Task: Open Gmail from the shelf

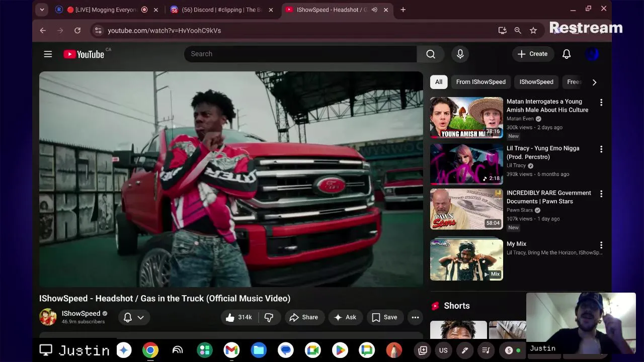Action: 231,350
